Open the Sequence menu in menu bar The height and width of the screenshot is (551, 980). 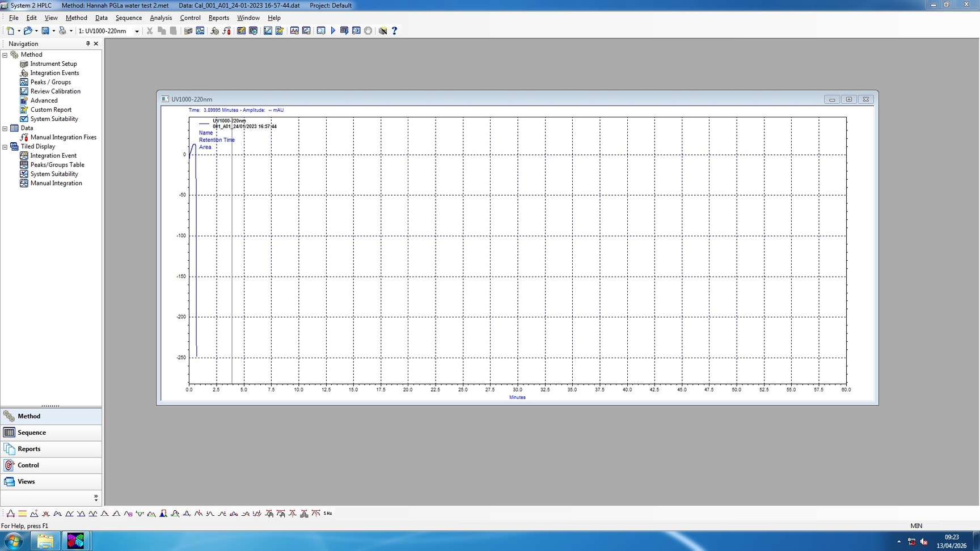(x=128, y=18)
